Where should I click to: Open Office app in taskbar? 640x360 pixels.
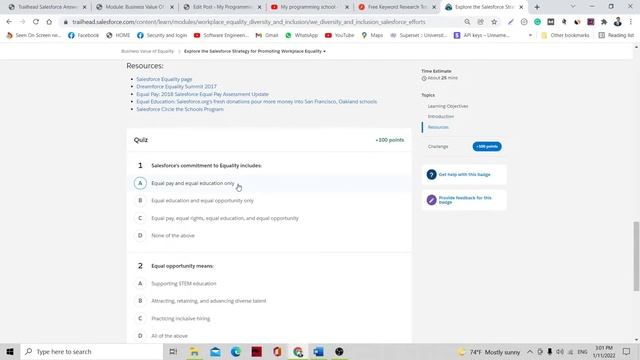pos(278,351)
